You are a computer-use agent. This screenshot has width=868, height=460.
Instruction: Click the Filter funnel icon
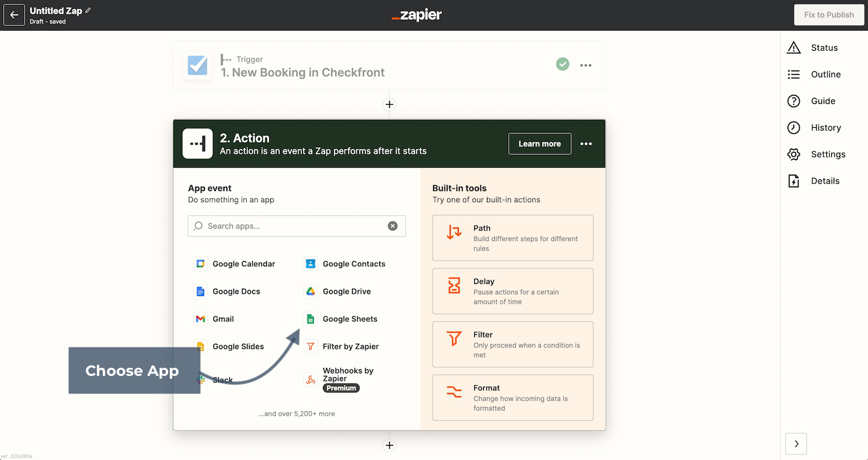[x=454, y=339]
